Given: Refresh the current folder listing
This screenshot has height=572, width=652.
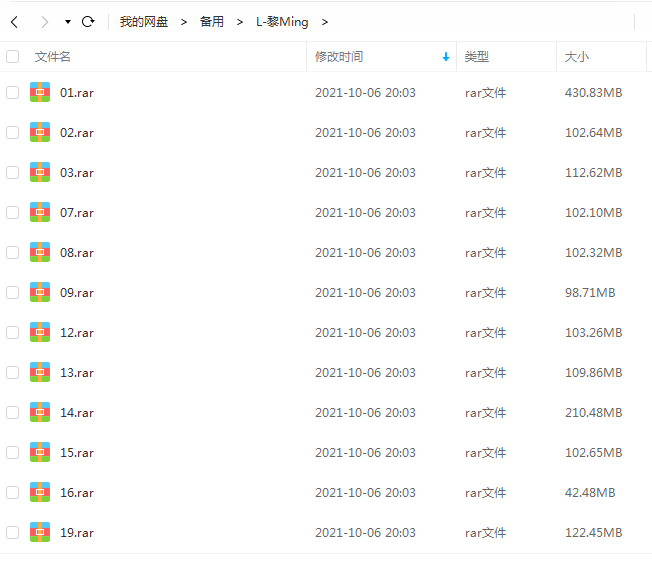Looking at the screenshot, I should click(x=88, y=21).
